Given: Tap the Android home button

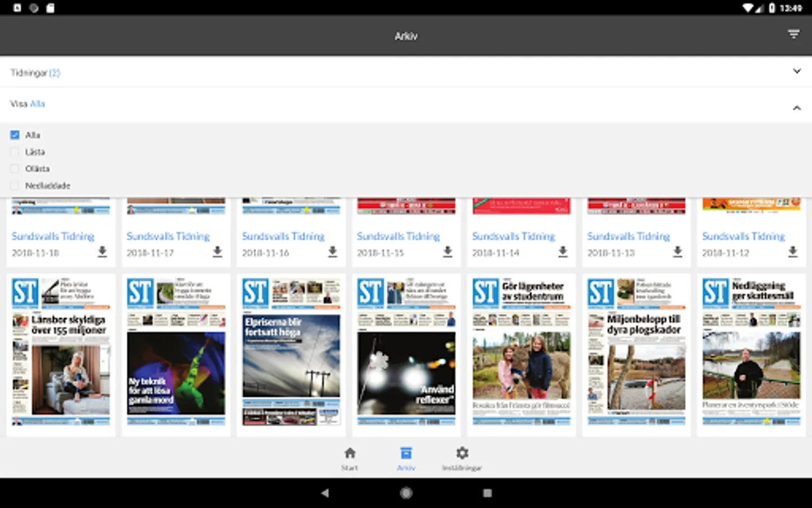Looking at the screenshot, I should 406,493.
